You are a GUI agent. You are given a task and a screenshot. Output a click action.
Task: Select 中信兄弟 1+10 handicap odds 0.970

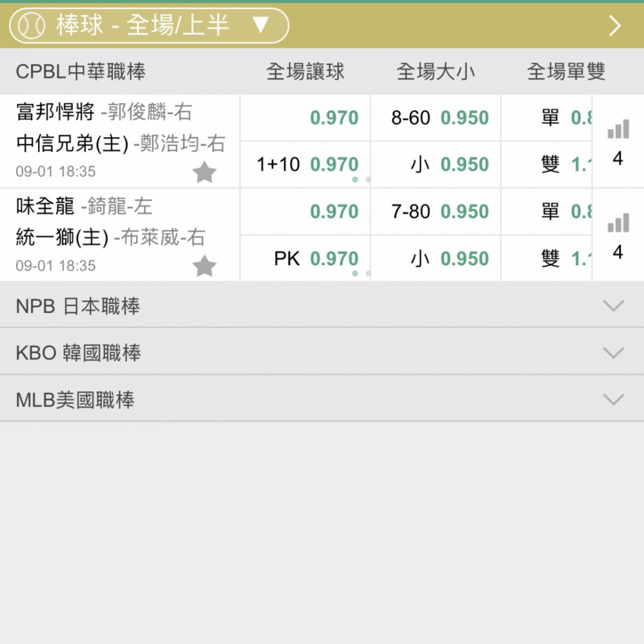click(x=305, y=165)
